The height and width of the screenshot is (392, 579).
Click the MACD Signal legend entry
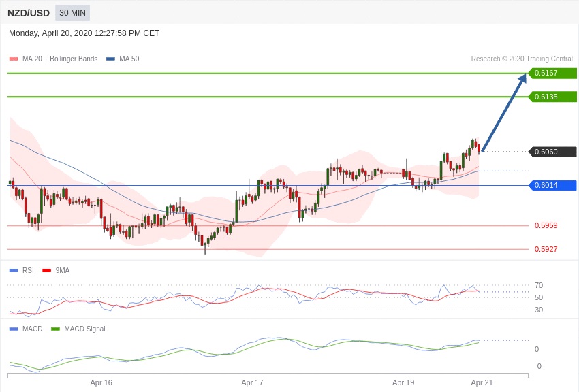pos(78,329)
